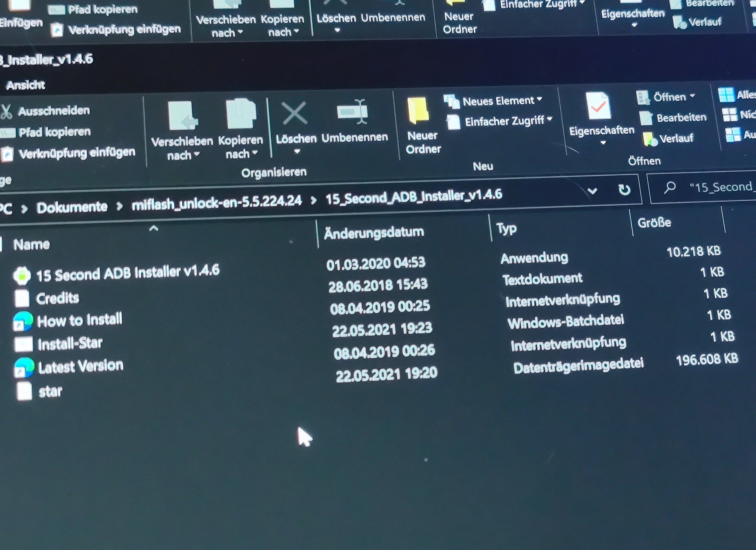Click Verknüpfung einfügen in the front window ribbon

click(77, 153)
